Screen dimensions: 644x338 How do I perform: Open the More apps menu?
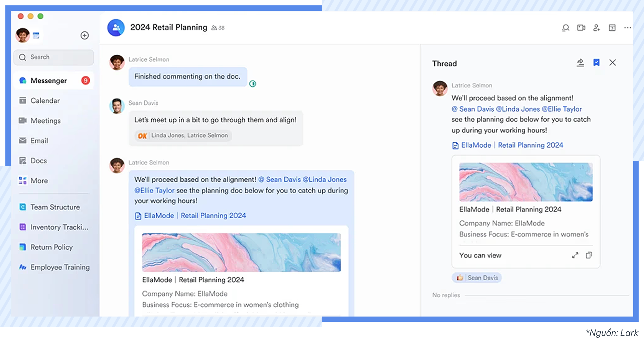(54, 181)
